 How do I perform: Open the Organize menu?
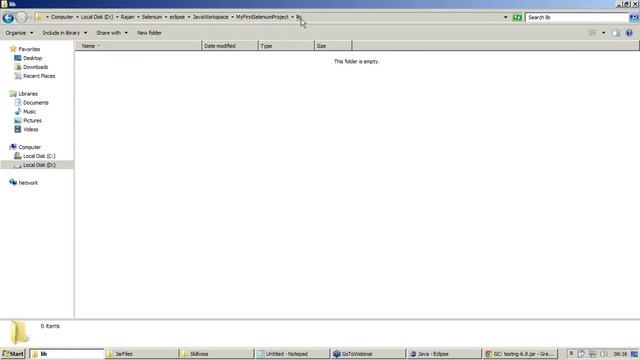pos(19,33)
